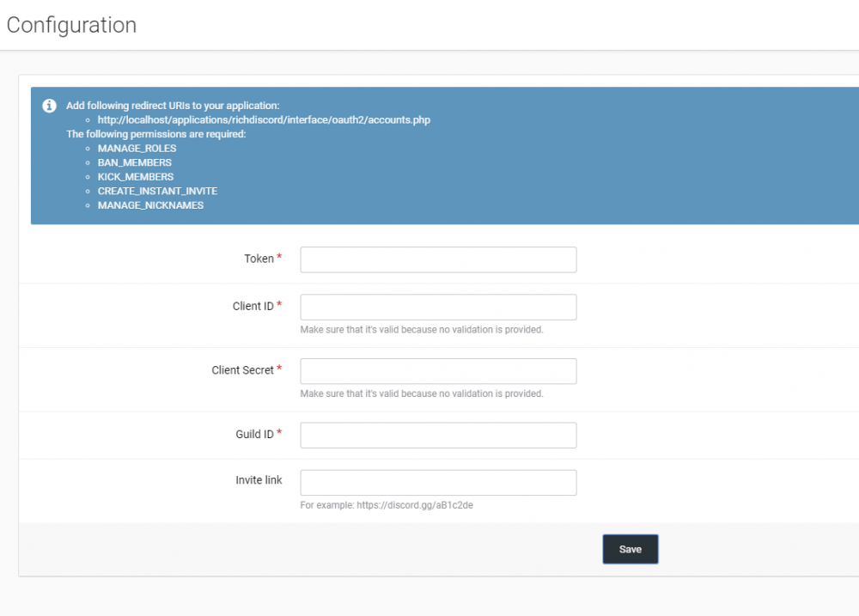Click the info icon in the blue notice
Image resolution: width=859 pixels, height=616 pixels.
(50, 106)
